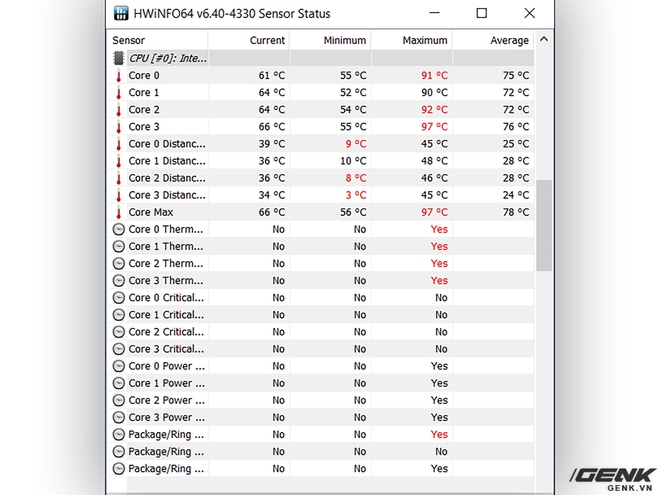Click the scrollbar up arrow
Viewport: 660px width, 495px height.
544,40
